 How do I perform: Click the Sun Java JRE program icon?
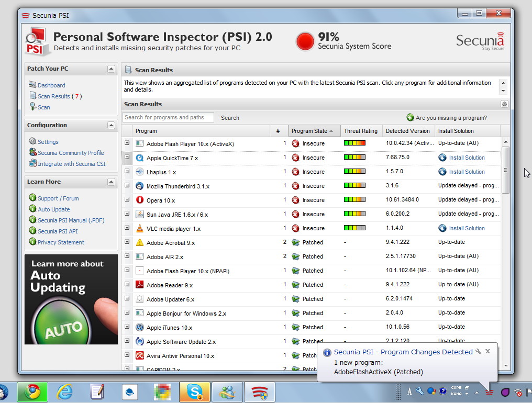click(139, 214)
